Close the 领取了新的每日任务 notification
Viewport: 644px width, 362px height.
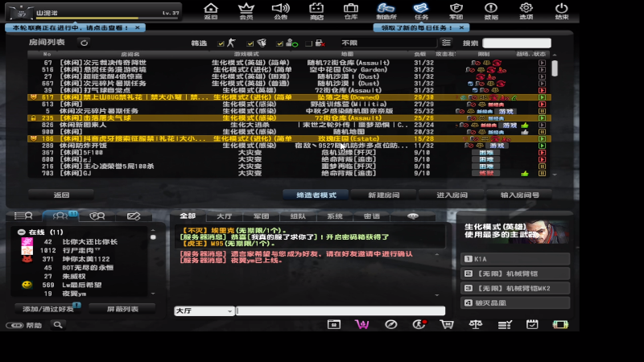[461, 27]
